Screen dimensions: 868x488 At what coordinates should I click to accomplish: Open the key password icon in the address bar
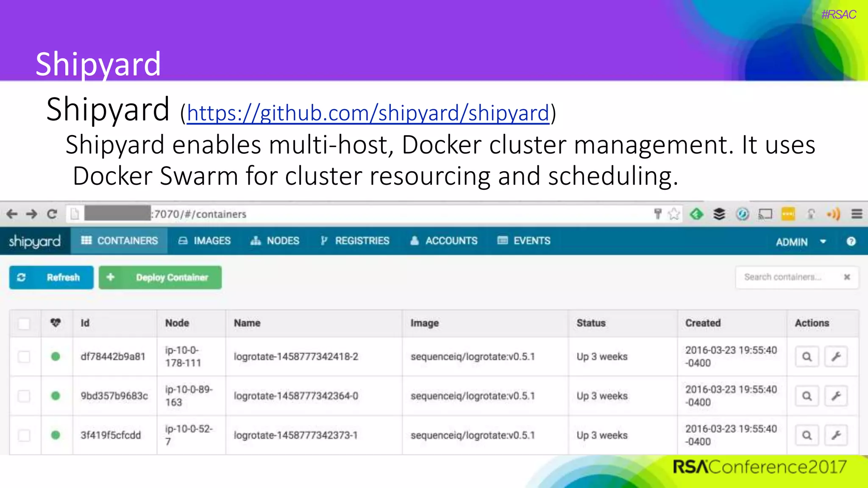coord(657,214)
